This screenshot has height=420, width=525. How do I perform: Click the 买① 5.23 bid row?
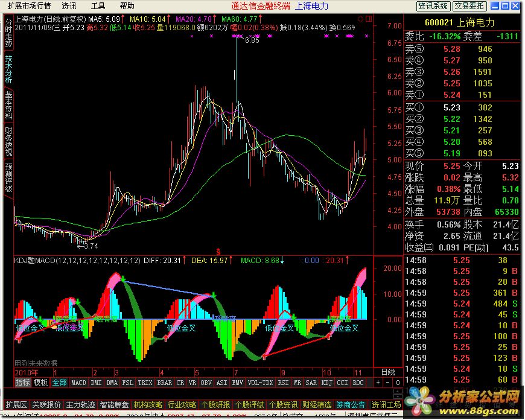(462, 107)
